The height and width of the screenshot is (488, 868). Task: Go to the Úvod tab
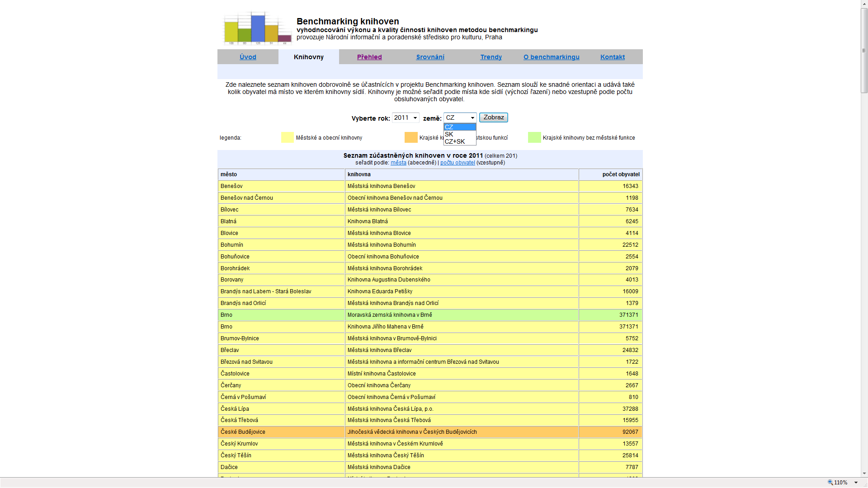[x=248, y=57]
